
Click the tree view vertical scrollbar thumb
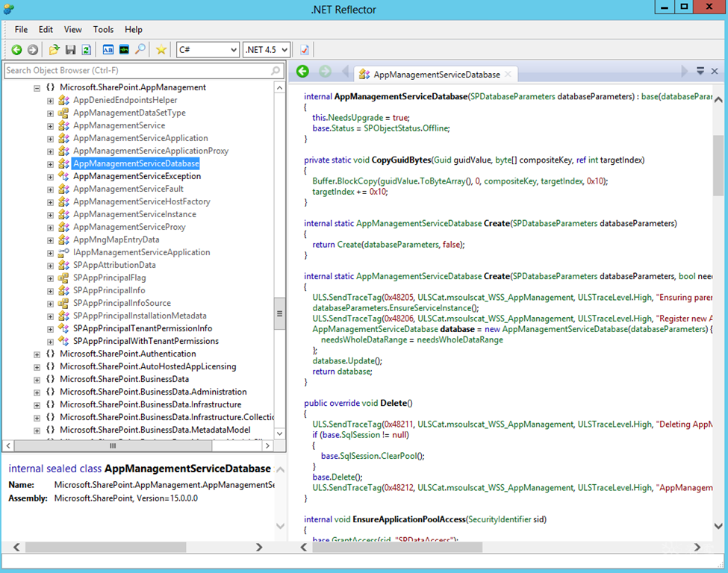click(279, 313)
